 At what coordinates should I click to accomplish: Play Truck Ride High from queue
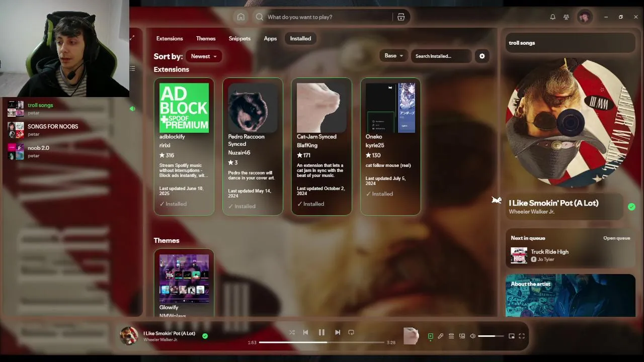point(571,255)
